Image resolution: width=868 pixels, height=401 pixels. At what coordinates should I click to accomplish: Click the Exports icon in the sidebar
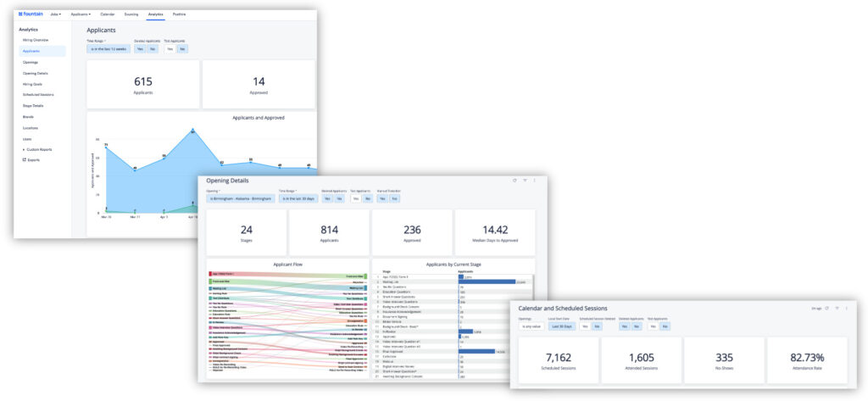point(25,159)
